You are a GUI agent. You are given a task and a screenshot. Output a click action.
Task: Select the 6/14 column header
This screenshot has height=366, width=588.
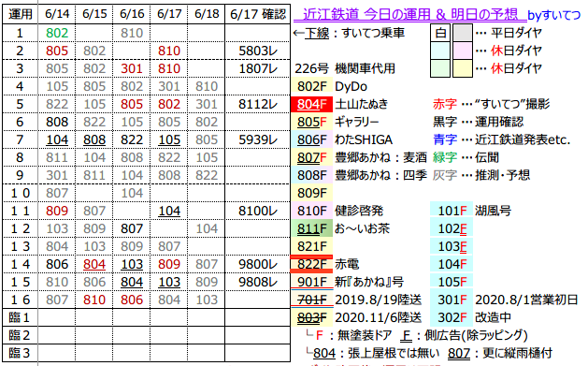(57, 14)
